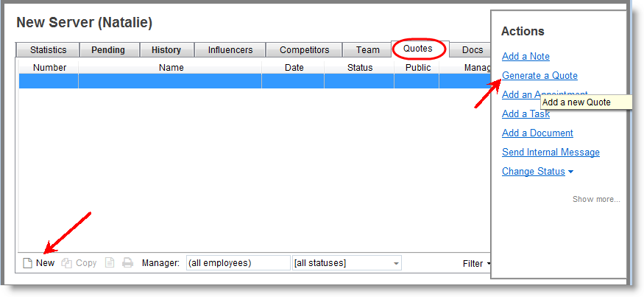The width and height of the screenshot is (644, 297).
Task: Click Add a Task link
Action: pos(526,114)
